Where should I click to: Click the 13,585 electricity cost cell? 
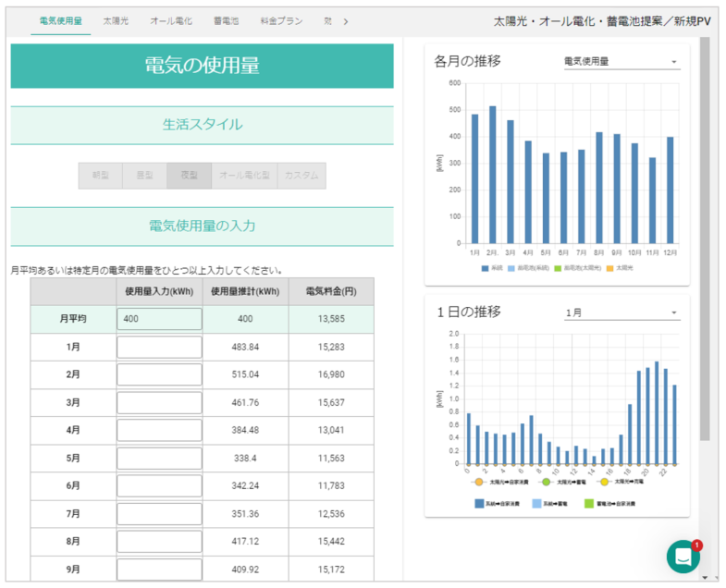tap(331, 319)
